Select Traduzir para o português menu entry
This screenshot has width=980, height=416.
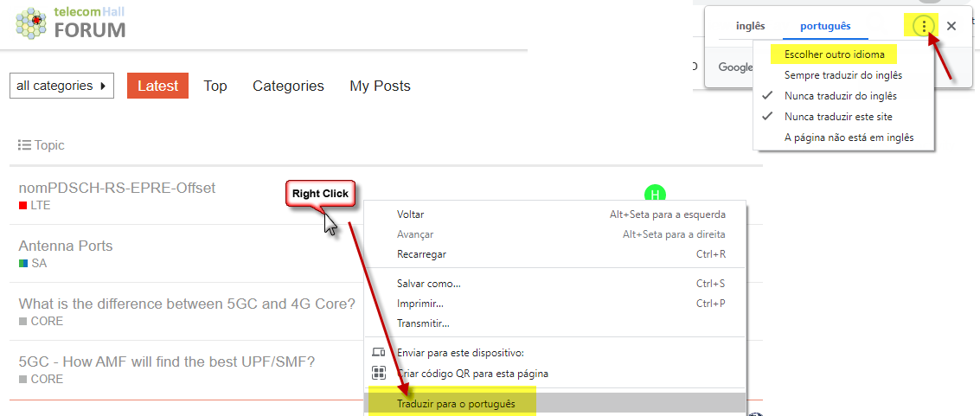[x=456, y=404]
